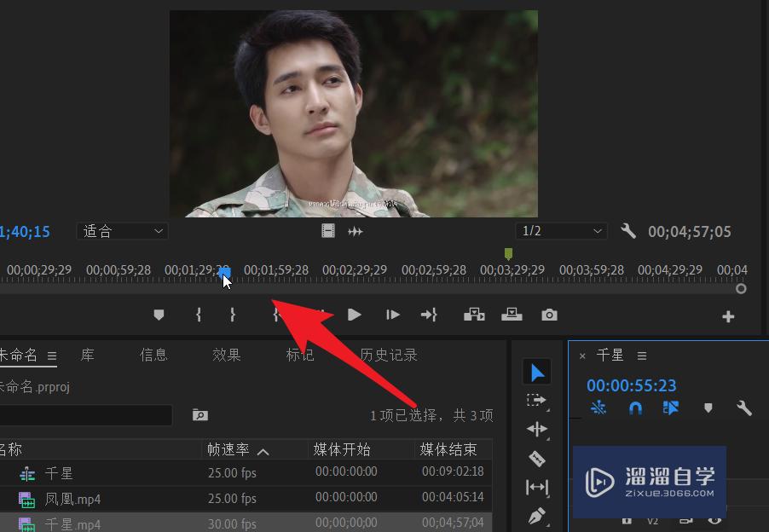Open source monitor wrench settings
The image size is (769, 532).
(628, 231)
